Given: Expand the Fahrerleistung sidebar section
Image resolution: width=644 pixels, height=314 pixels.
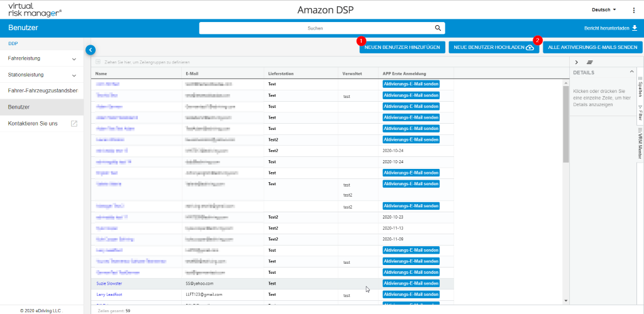Looking at the screenshot, I should pos(42,58).
